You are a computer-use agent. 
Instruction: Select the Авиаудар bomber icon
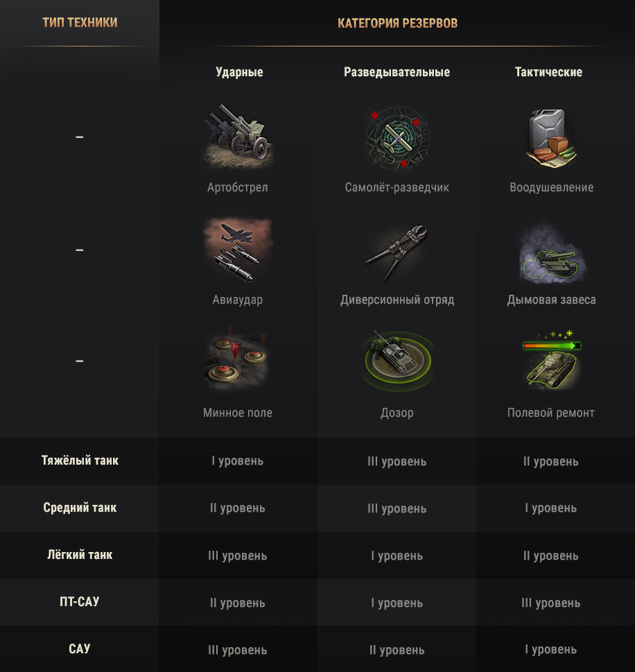[238, 250]
